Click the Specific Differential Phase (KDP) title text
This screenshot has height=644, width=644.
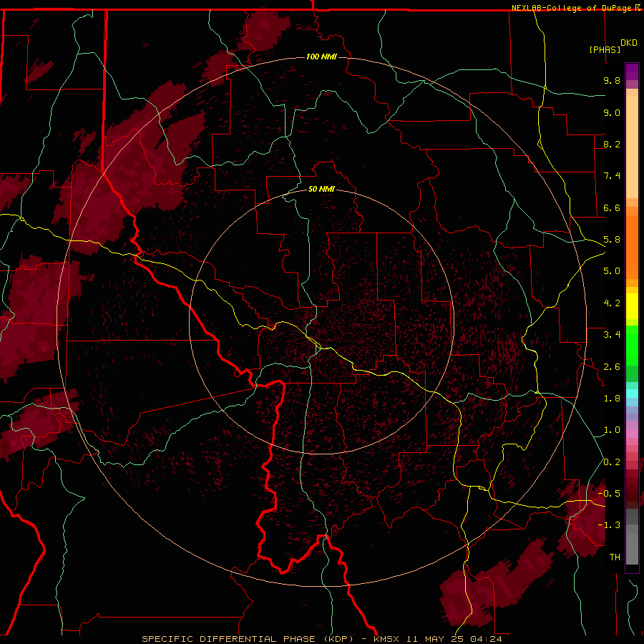248,639
